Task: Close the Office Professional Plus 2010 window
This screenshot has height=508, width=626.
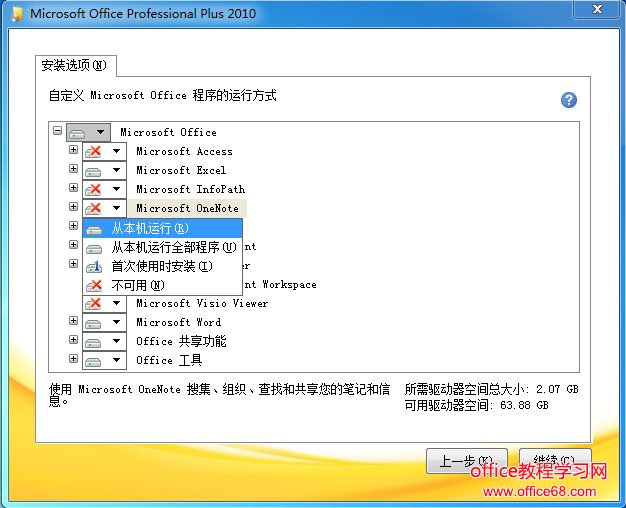Action: (x=597, y=9)
